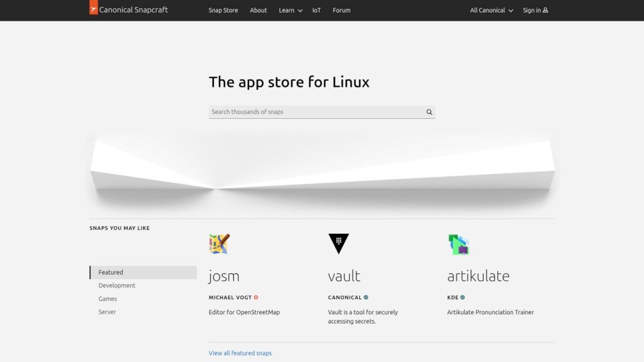
Task: Open the josm map editor app icon
Action: click(x=219, y=244)
